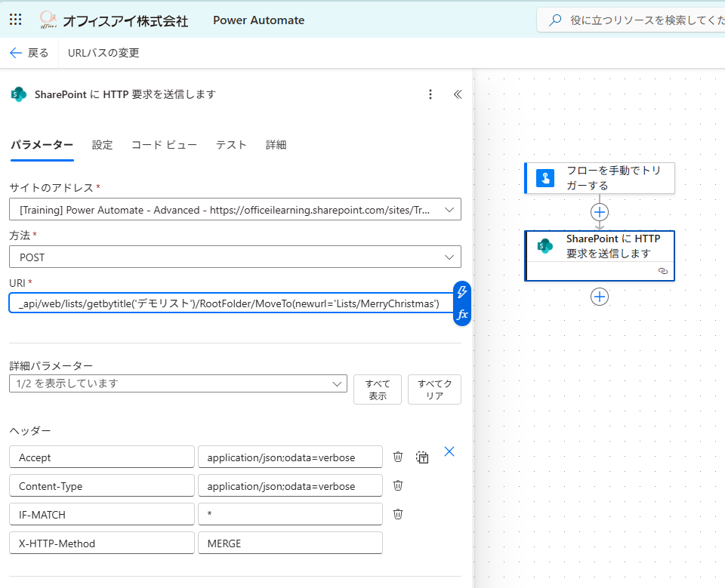
Task: Collapse the action panel with the double chevron
Action: [457, 94]
